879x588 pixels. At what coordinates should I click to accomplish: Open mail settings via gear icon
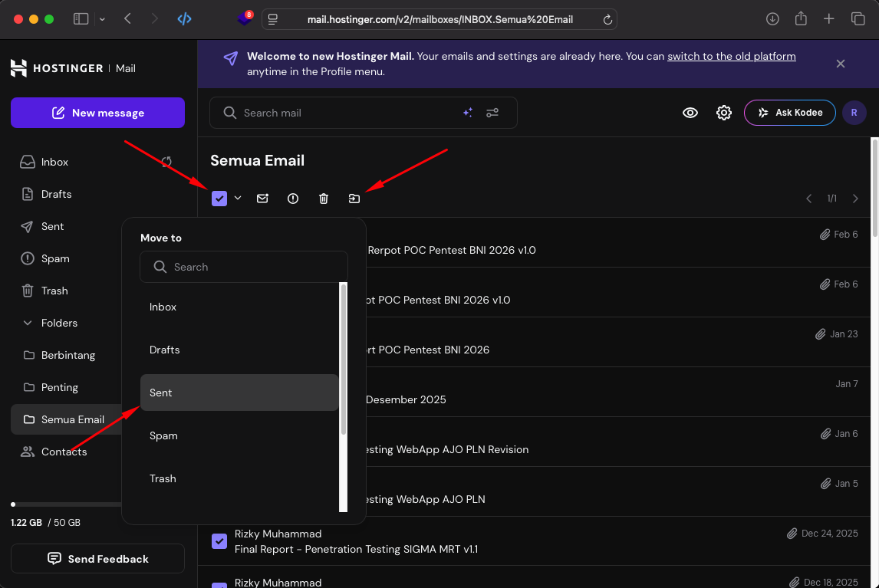(x=723, y=112)
